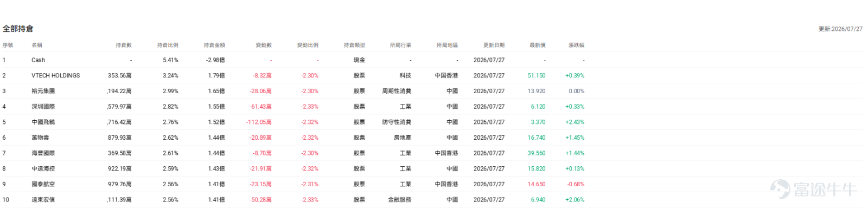Image resolution: width=868 pixels, height=209 pixels.
Task: Open the 深圳國際 stock
Action: (x=43, y=107)
